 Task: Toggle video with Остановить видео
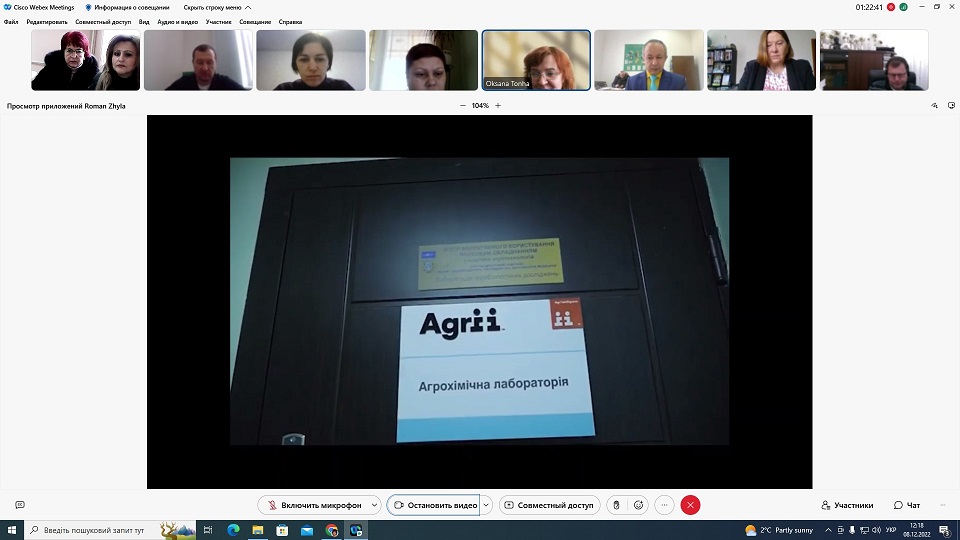tap(433, 505)
